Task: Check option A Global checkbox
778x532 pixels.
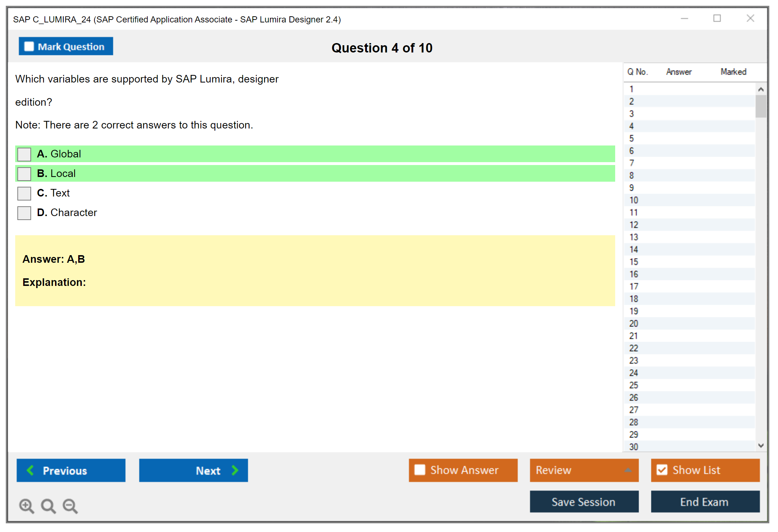Action: 24,154
